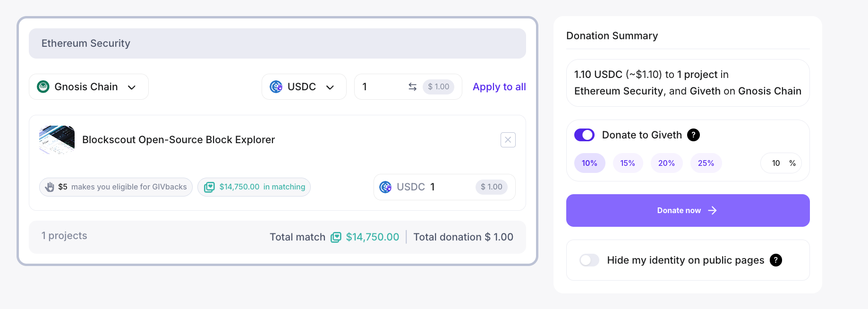Click the GIVbacks hand icon

pos(50,187)
